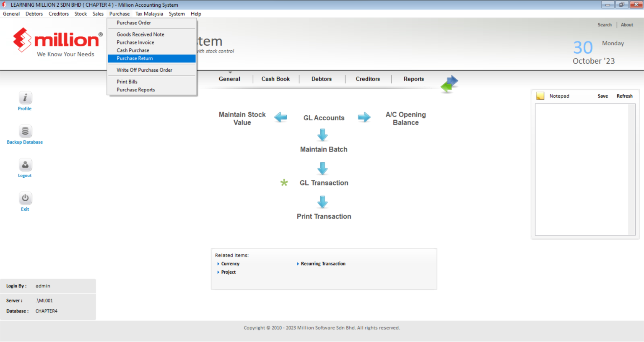
Task: Click the Profile label text
Action: tap(25, 109)
